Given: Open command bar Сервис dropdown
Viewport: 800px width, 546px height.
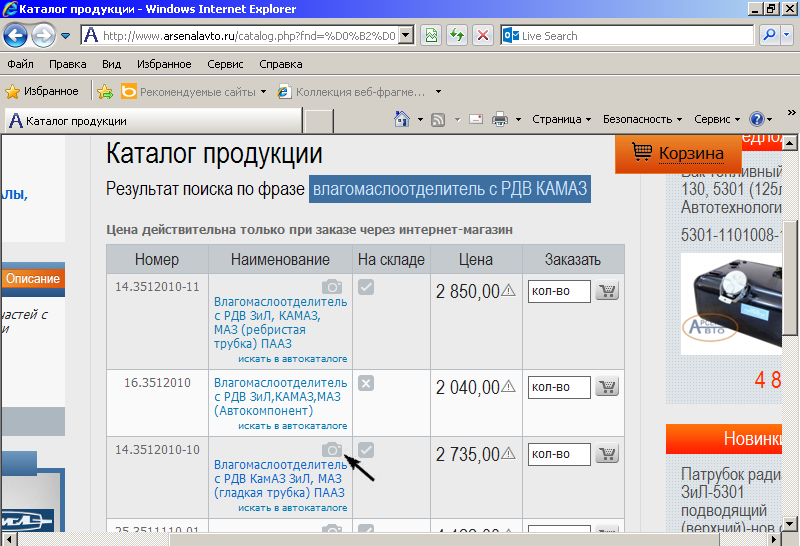Looking at the screenshot, I should pos(717,119).
